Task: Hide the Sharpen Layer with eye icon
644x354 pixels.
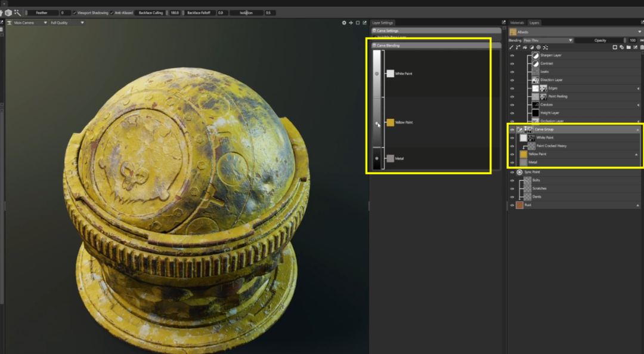Action: 512,56
